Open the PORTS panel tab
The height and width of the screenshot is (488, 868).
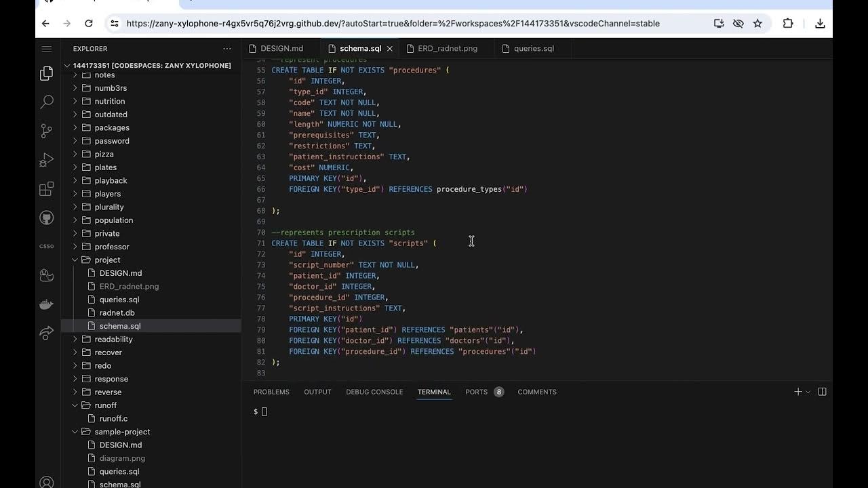tap(476, 392)
